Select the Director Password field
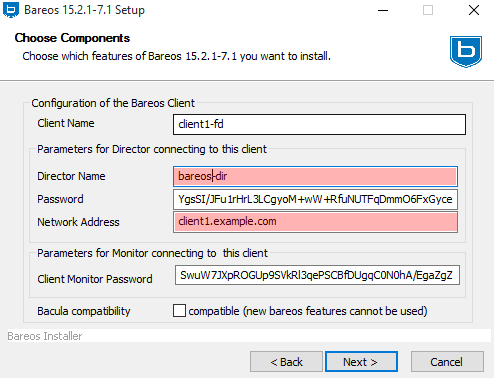Image resolution: width=494 pixels, height=378 pixels. click(315, 199)
